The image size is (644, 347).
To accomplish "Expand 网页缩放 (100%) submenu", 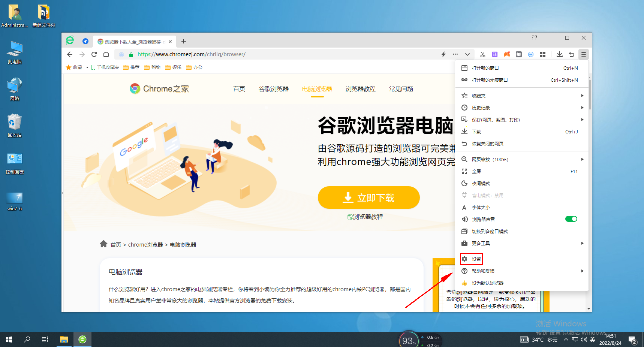I will pyautogui.click(x=522, y=160).
